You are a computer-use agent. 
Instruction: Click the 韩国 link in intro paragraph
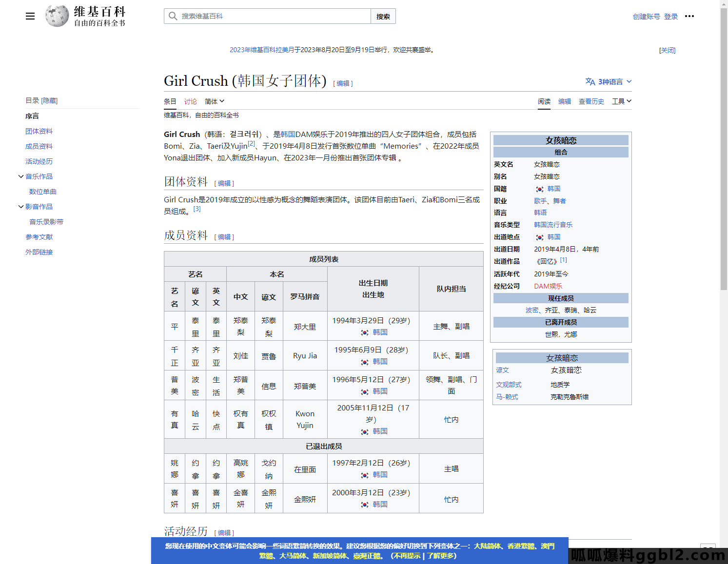[288, 134]
